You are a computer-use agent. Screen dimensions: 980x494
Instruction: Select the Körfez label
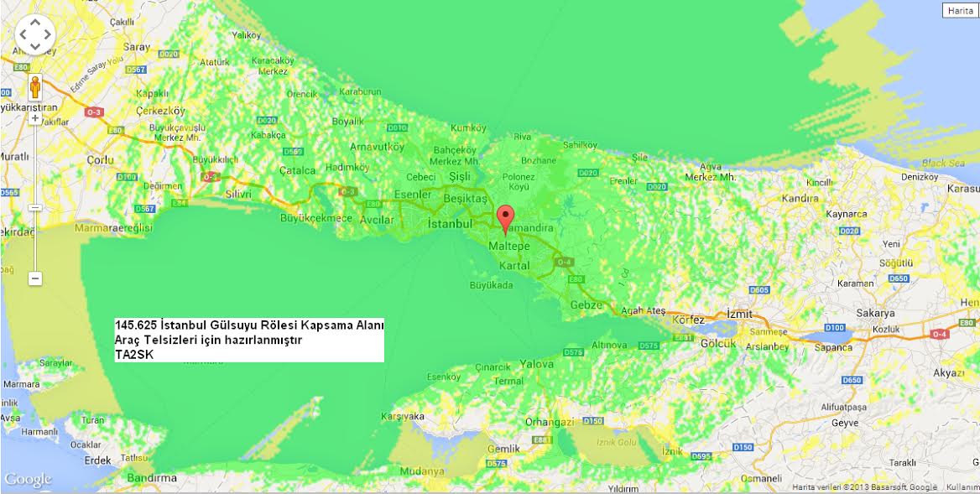pos(688,320)
